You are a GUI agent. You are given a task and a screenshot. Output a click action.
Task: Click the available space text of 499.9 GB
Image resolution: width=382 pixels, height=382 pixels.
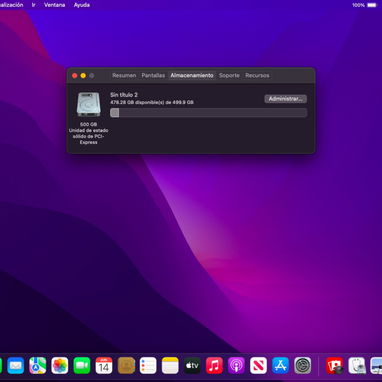[152, 102]
